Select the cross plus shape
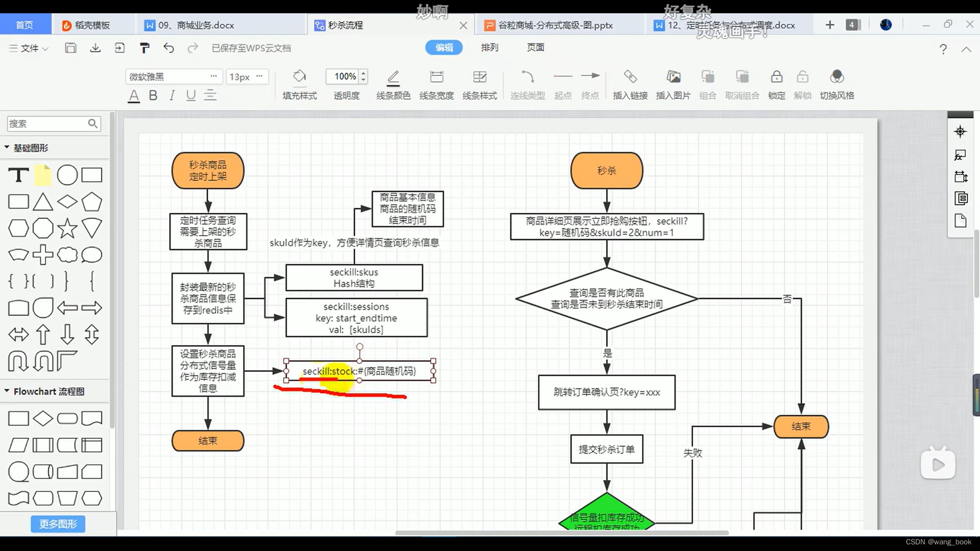 click(x=43, y=255)
